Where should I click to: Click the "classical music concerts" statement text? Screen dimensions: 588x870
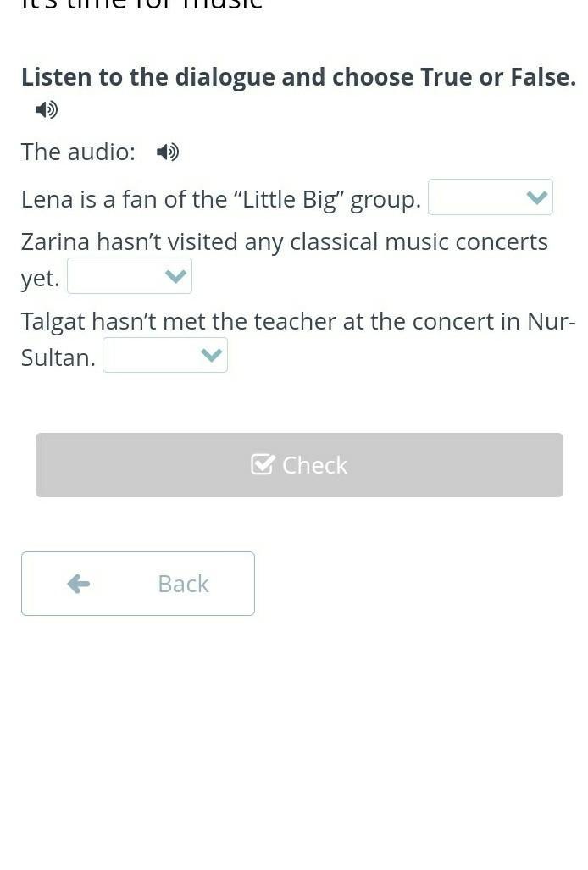pos(285,260)
